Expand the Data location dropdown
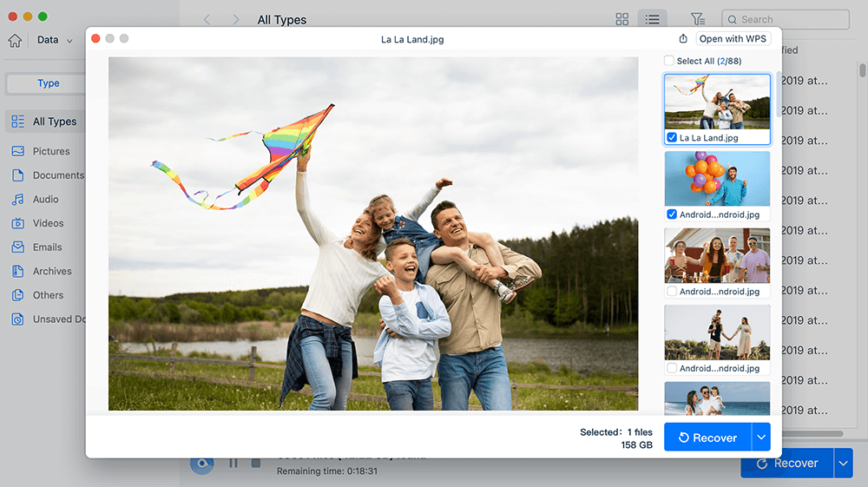 point(69,40)
